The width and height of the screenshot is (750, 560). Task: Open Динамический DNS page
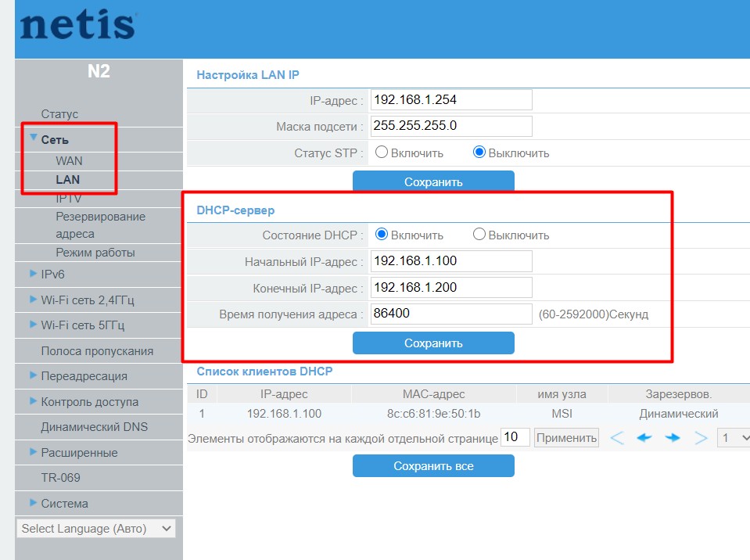pos(94,426)
